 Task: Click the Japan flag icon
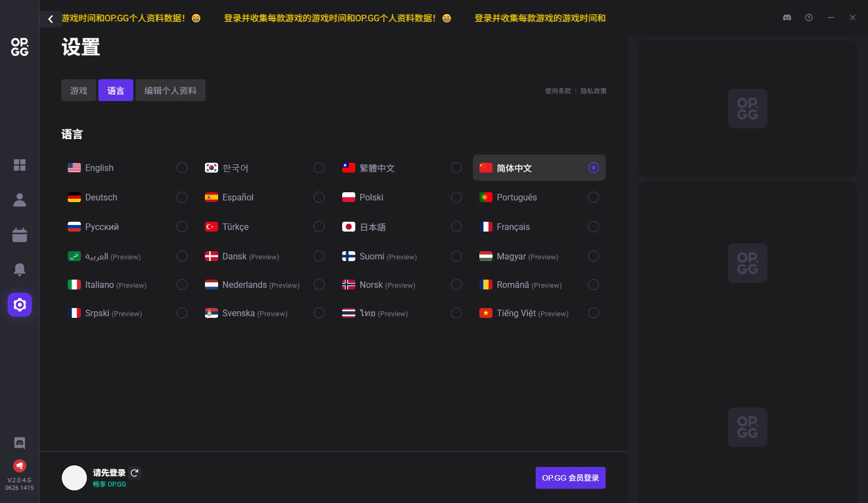[349, 227]
